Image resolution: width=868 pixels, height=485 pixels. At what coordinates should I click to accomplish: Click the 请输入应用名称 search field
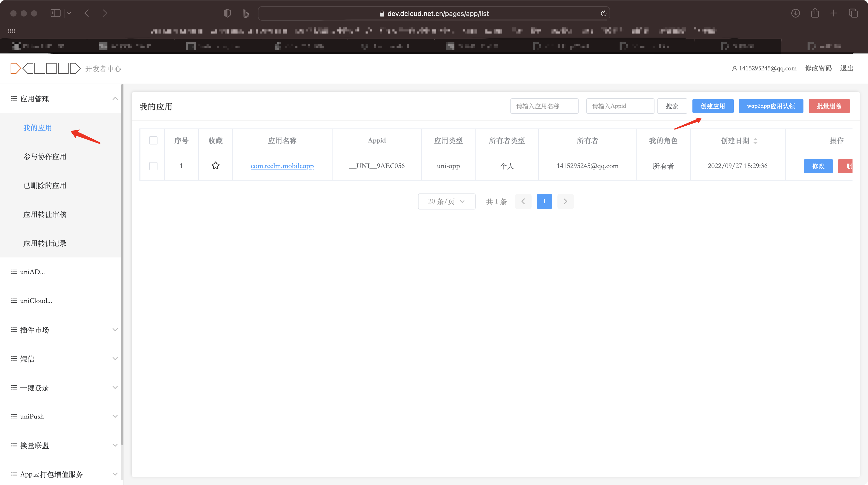544,106
